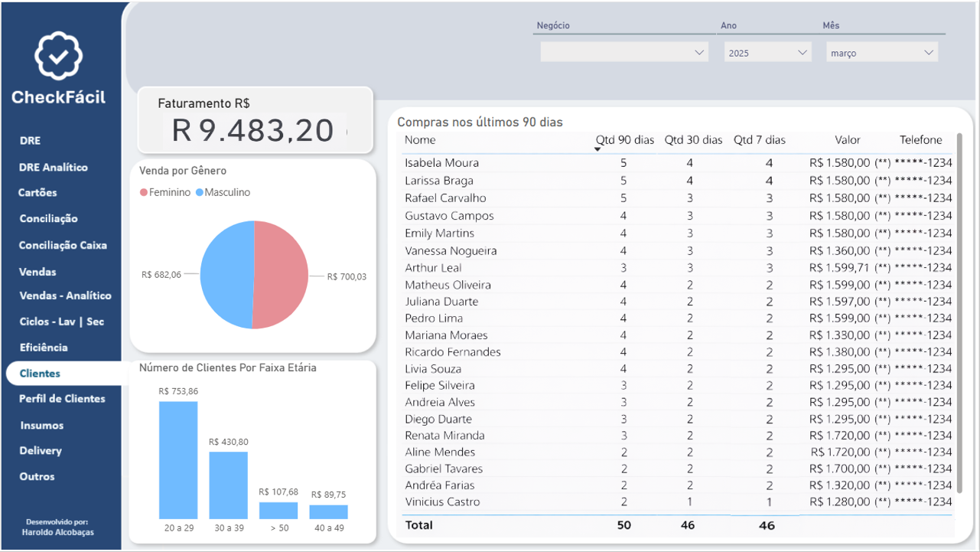980x552 pixels.
Task: Select the 20 a 29 age bar
Action: pos(178,459)
